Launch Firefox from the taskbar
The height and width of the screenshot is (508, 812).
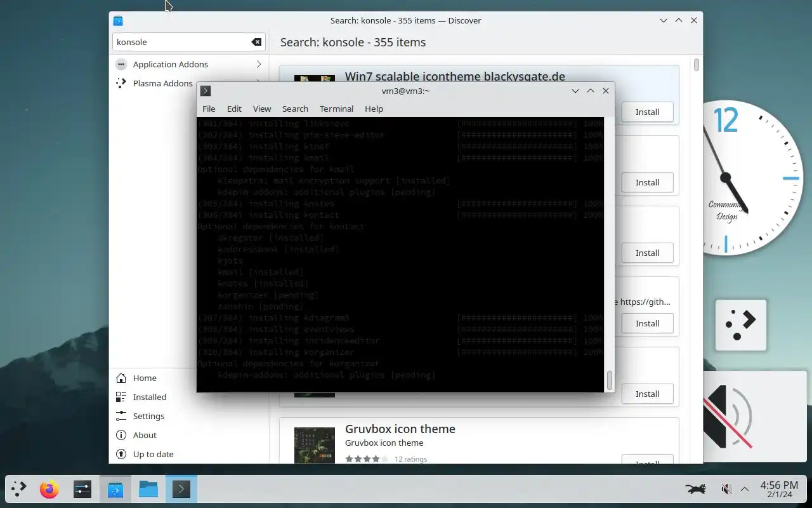click(x=49, y=489)
